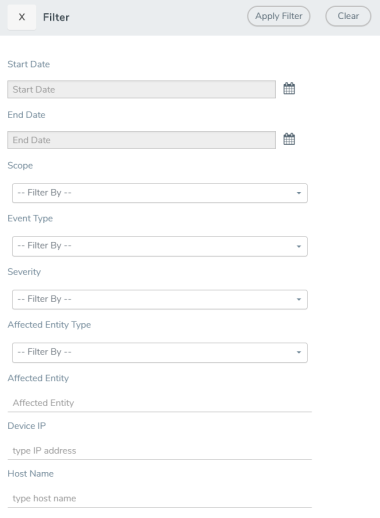Viewport: 380px width, 518px height.
Task: Focus the Host Name text field
Action: pos(160,499)
